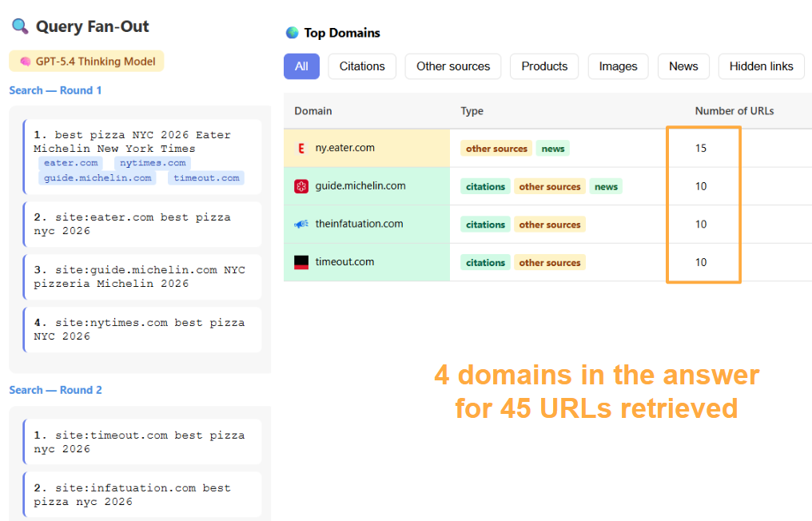Collapse the Search — Round 1 section
The height and width of the screenshot is (521, 812).
(x=55, y=90)
